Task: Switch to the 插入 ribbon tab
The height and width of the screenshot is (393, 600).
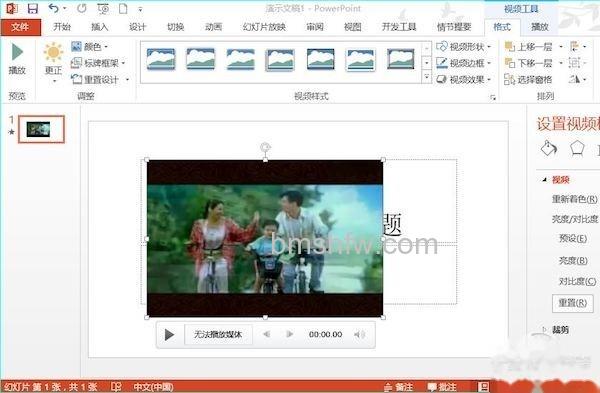Action: pyautogui.click(x=99, y=27)
